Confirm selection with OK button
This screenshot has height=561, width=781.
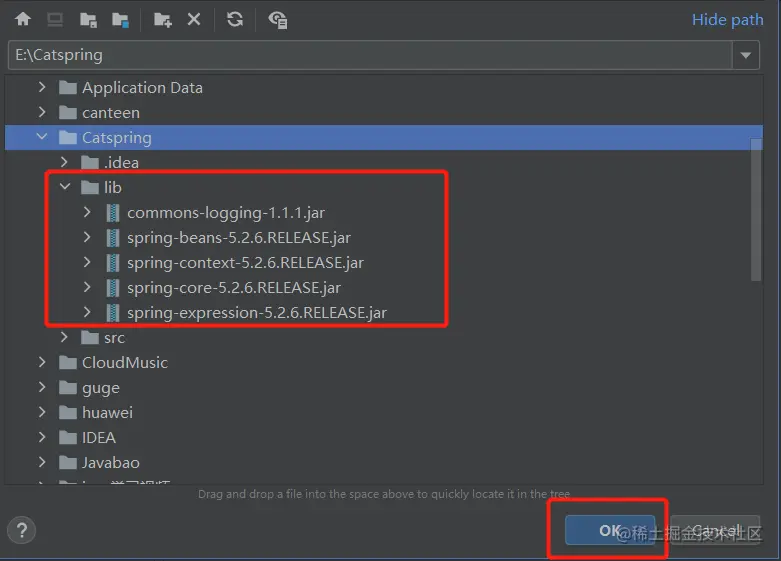[x=610, y=530]
